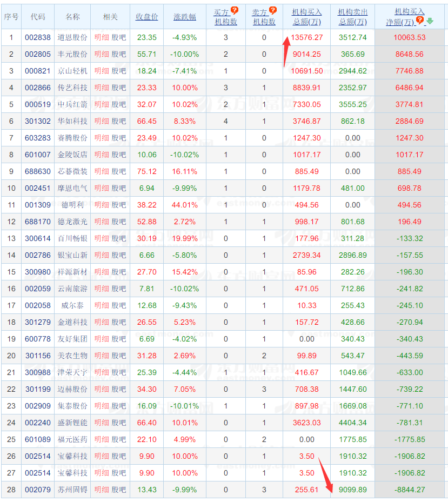Click the 相关 column header

tap(110, 17)
